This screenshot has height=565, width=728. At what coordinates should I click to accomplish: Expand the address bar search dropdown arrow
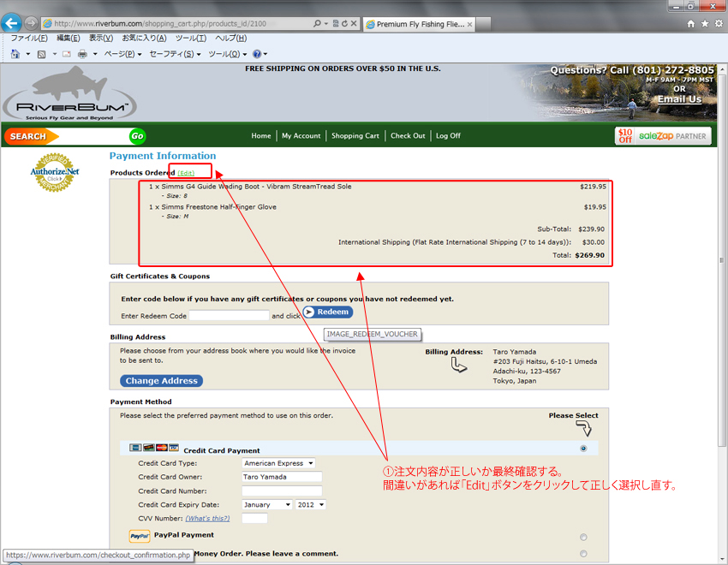[x=326, y=23]
